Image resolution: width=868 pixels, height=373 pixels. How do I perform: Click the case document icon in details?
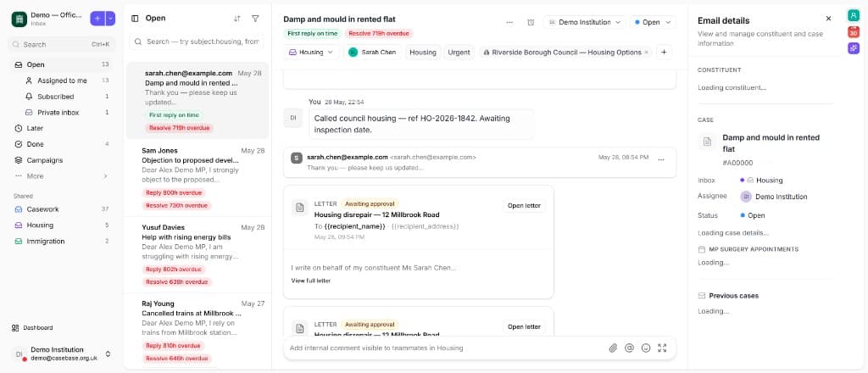tap(707, 142)
